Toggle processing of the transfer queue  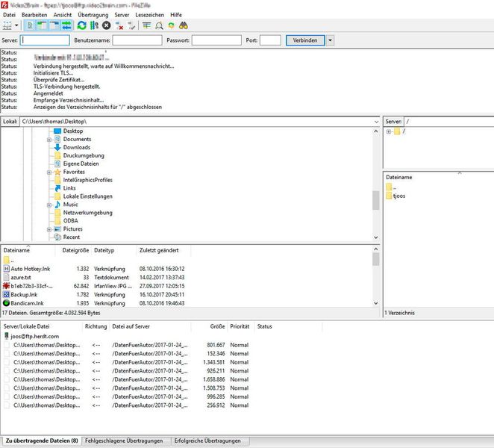point(94,25)
